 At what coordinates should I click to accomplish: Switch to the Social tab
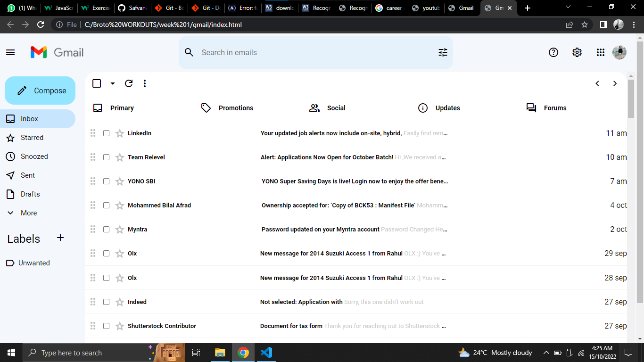(327, 108)
